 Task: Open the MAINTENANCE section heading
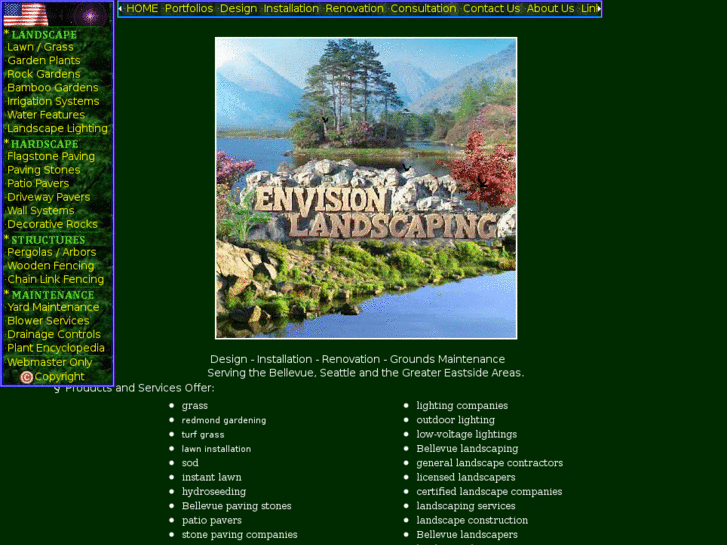coord(53,295)
